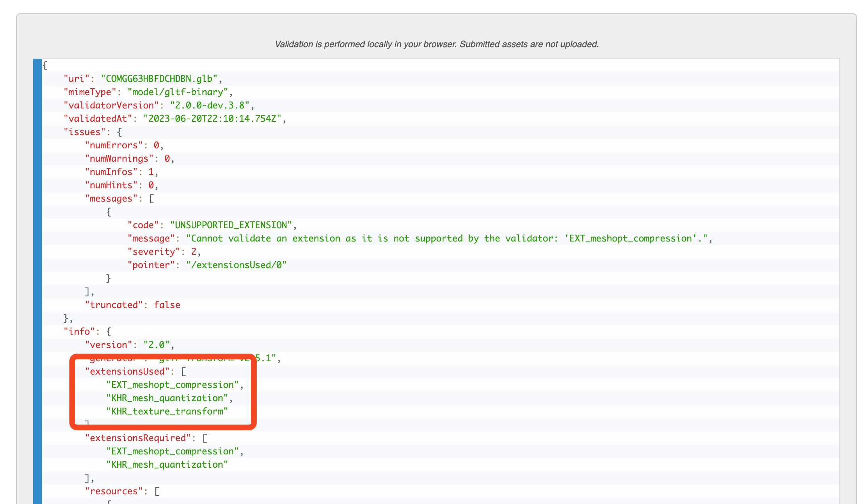
Task: Click the "/extensionsUsed/0" pointer value
Action: (x=236, y=265)
